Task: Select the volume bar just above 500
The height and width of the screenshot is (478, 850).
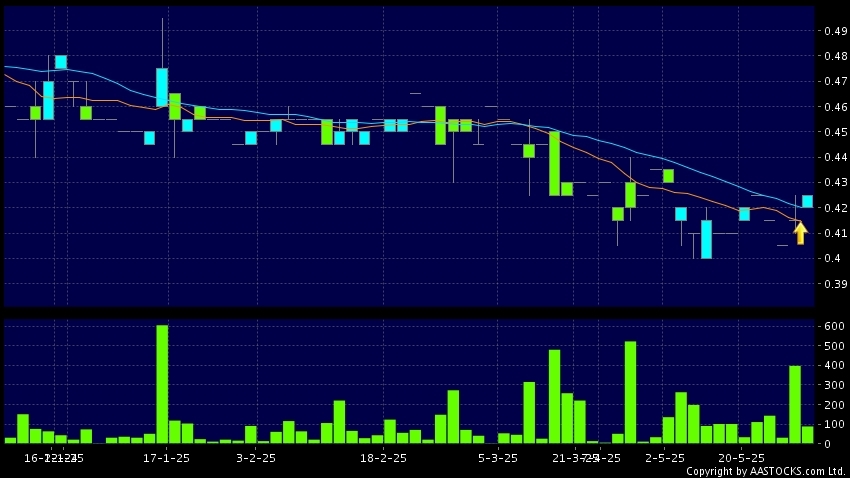Action: 630,392
